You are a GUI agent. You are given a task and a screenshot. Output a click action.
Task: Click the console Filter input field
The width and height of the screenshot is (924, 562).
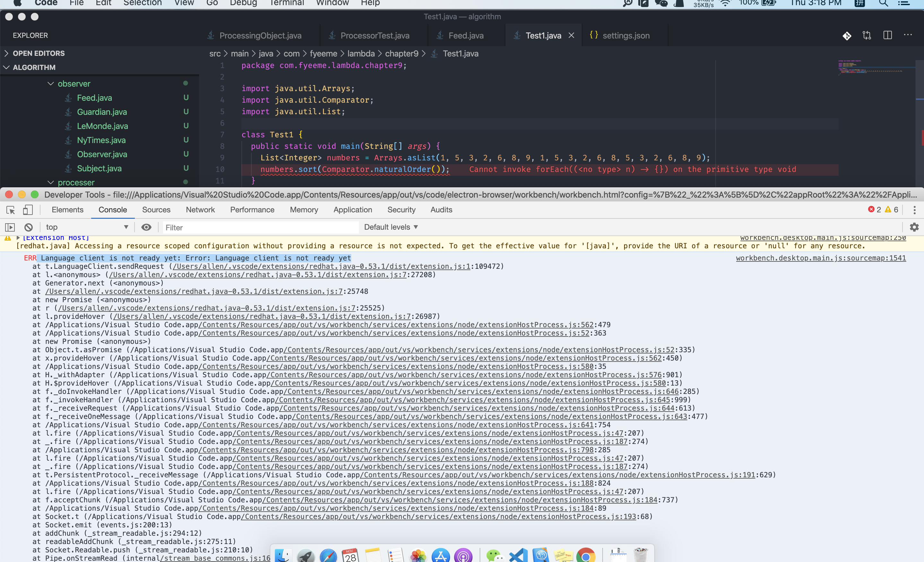(x=259, y=227)
